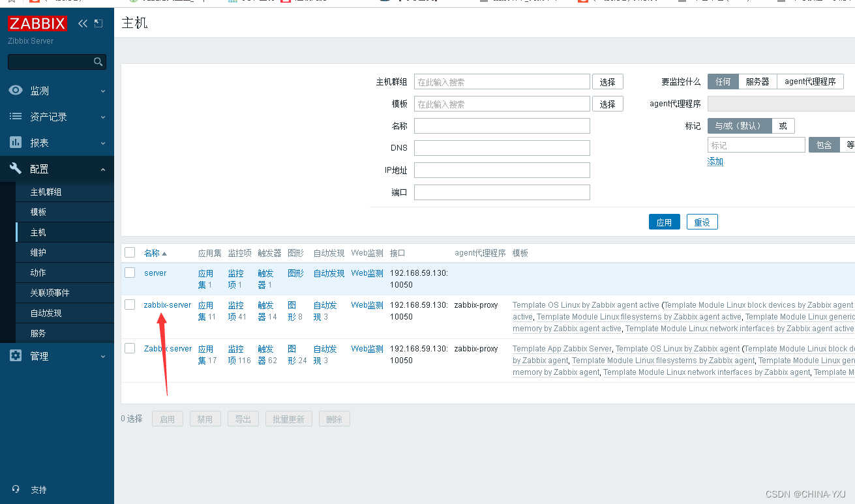Click the DNS filter input
Screen dimensions: 855x504
[x=502, y=148]
